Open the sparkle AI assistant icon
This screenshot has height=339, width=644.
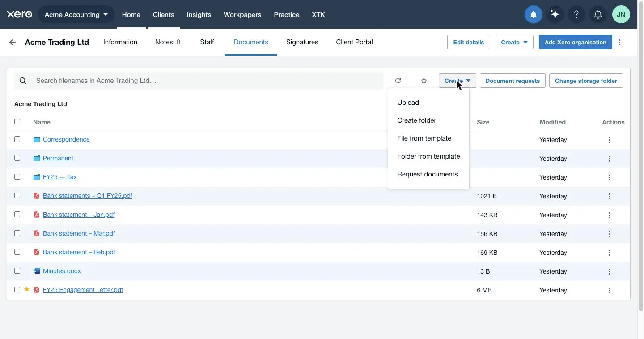click(555, 15)
